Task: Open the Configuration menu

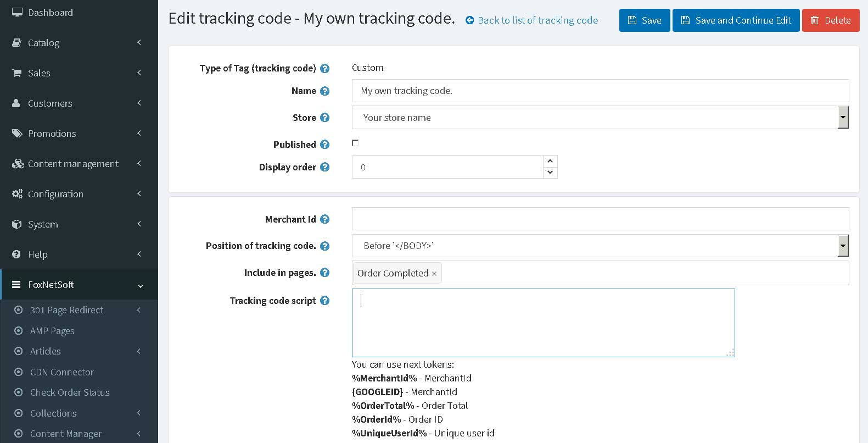Action: point(79,193)
